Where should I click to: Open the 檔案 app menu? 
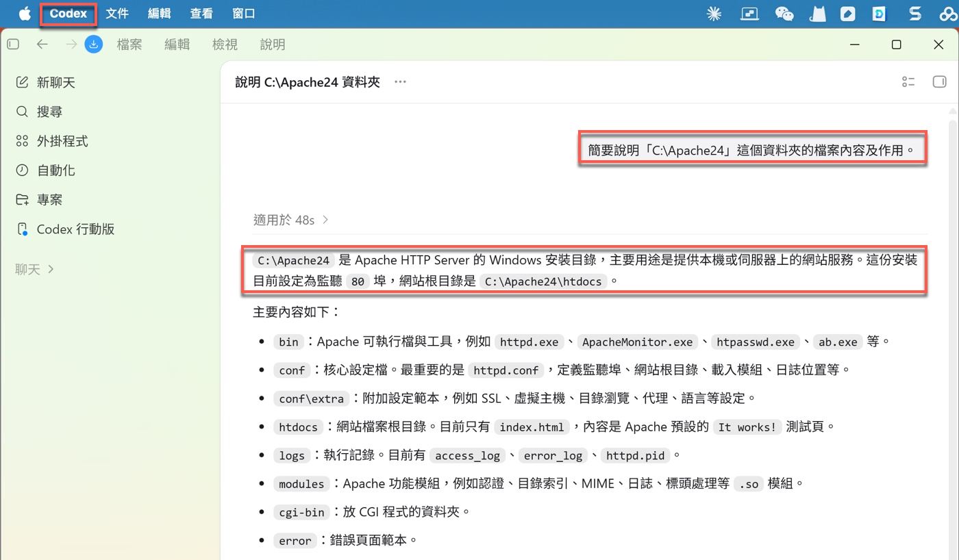[x=129, y=44]
